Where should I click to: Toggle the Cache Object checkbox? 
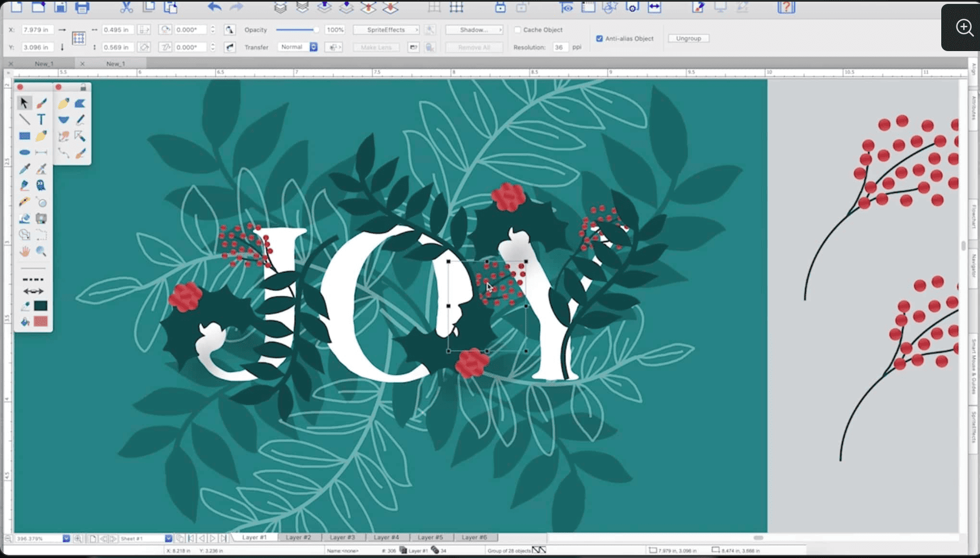[x=517, y=30]
